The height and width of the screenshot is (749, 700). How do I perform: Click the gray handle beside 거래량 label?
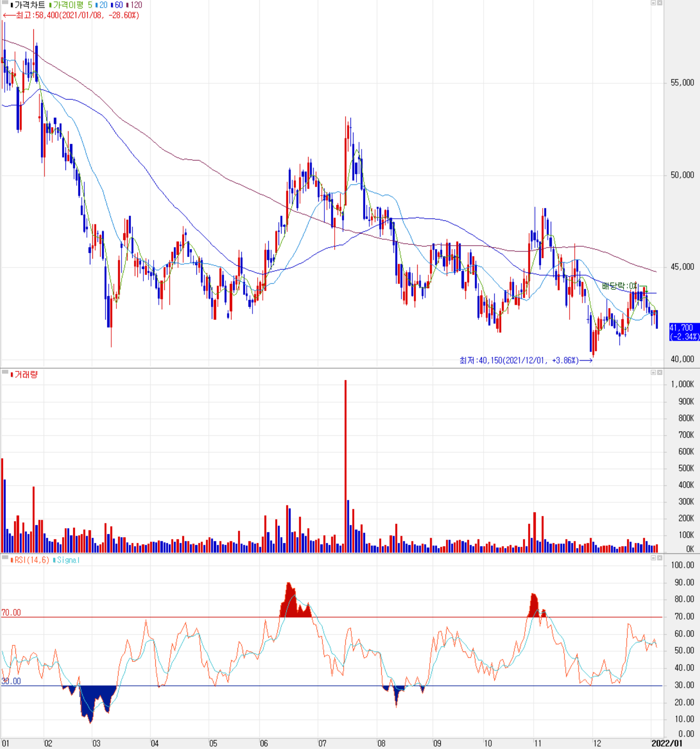tap(5, 372)
